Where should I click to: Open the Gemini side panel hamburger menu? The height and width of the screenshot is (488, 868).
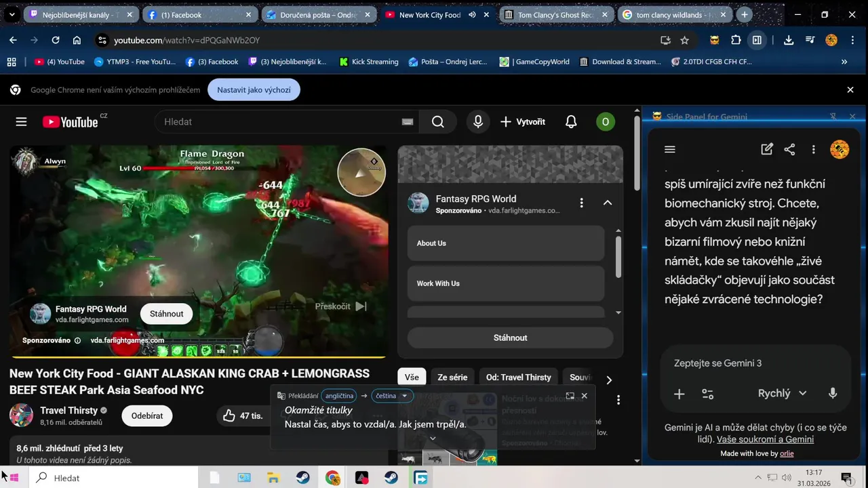point(670,149)
